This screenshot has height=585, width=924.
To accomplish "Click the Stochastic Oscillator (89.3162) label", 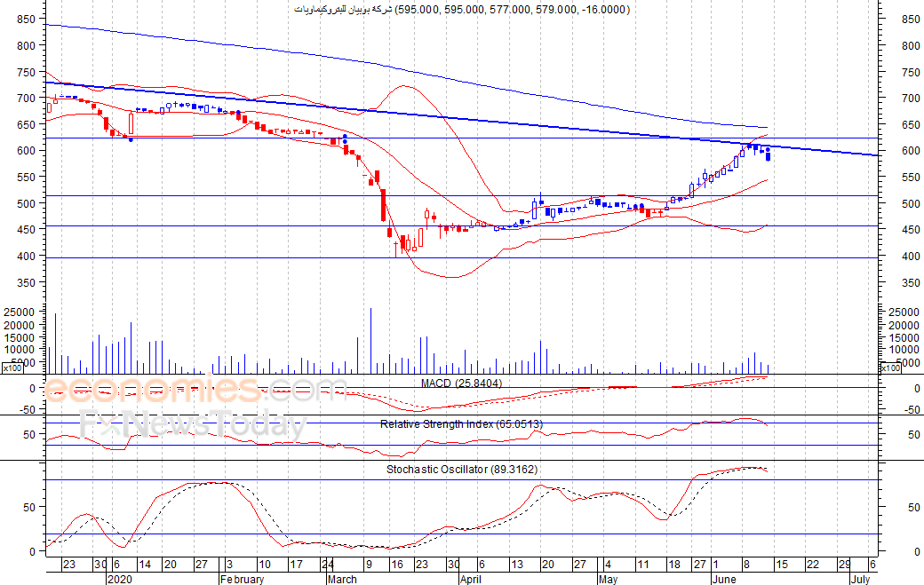I will (x=462, y=469).
